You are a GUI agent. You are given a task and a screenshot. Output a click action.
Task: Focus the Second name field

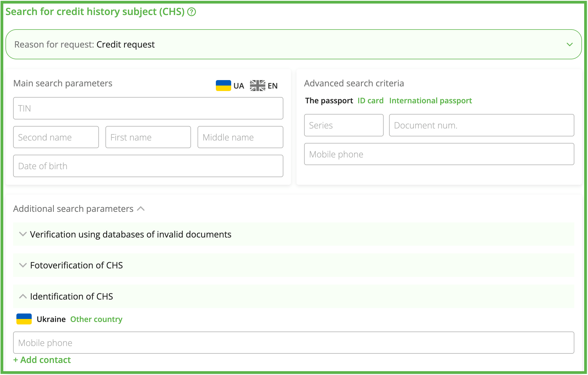[x=56, y=137]
